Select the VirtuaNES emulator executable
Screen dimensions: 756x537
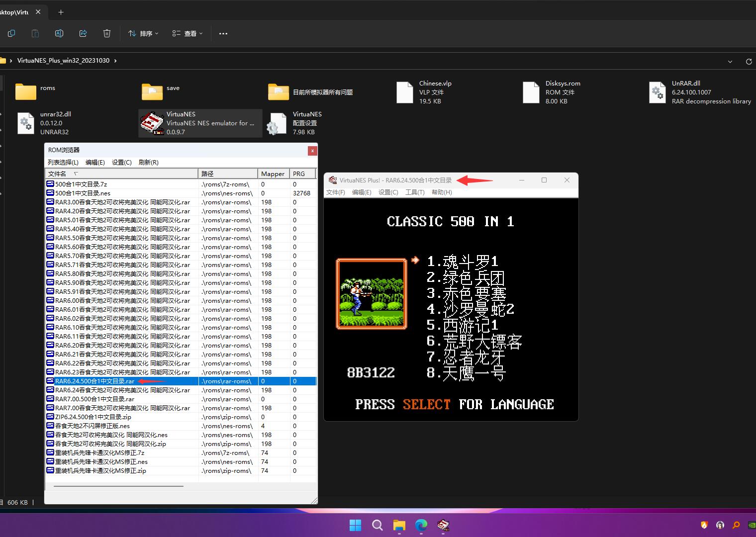pos(200,123)
